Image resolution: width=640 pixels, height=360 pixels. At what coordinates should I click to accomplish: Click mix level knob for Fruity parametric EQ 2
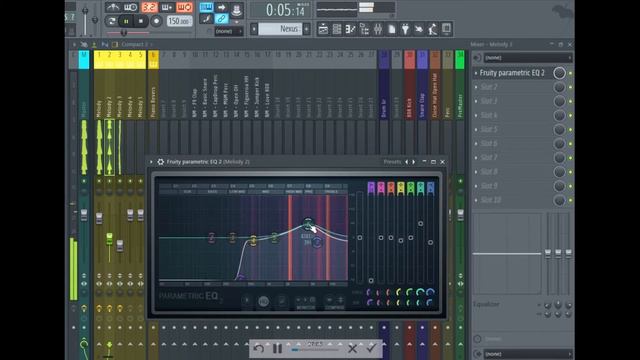559,73
